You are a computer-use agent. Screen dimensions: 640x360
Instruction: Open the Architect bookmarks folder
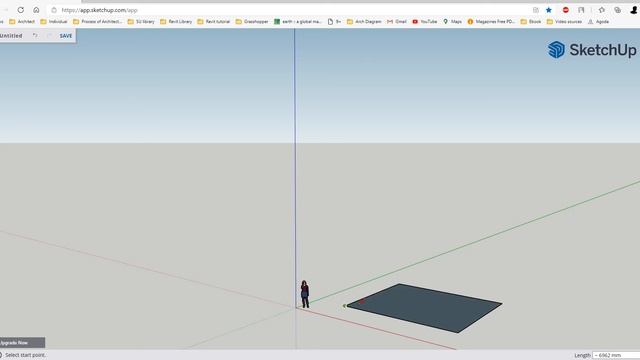click(x=22, y=22)
